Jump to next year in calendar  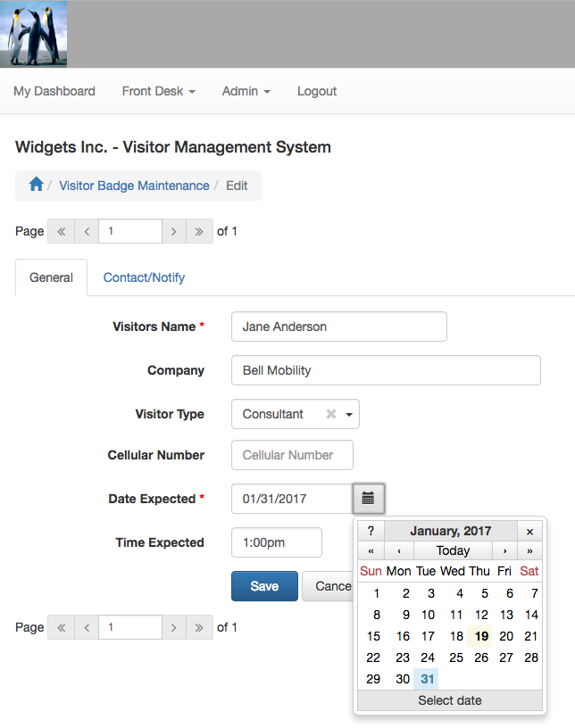point(529,550)
